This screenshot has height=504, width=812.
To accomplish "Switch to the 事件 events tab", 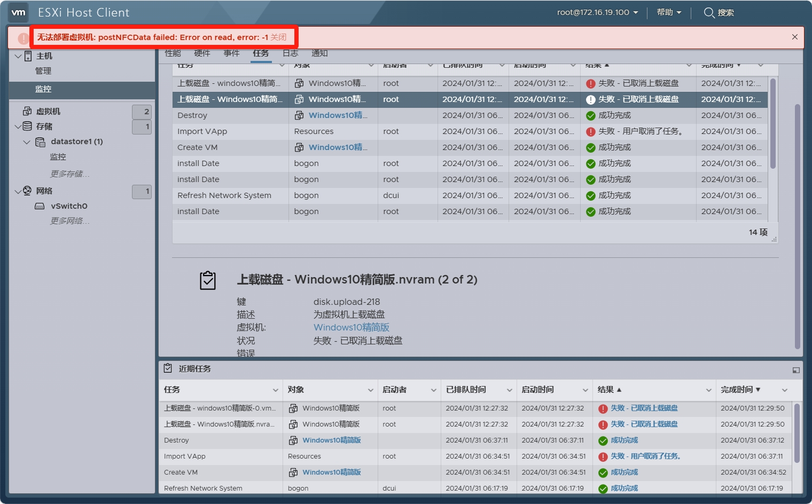I will coord(231,53).
